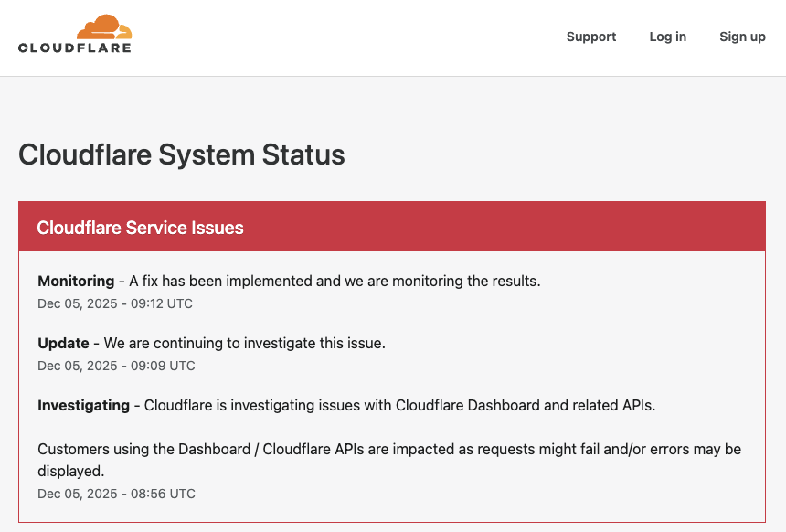The width and height of the screenshot is (786, 532).
Task: Click the Update status entry
Action: (63, 343)
